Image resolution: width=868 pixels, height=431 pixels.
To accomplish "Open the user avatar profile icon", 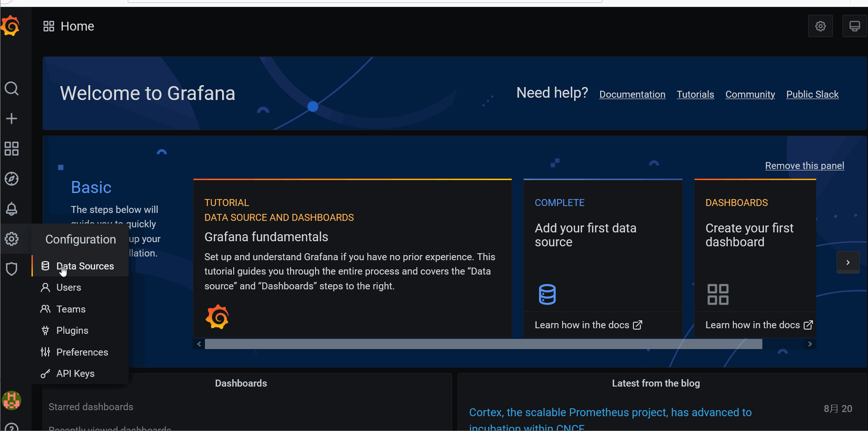I will [x=12, y=400].
